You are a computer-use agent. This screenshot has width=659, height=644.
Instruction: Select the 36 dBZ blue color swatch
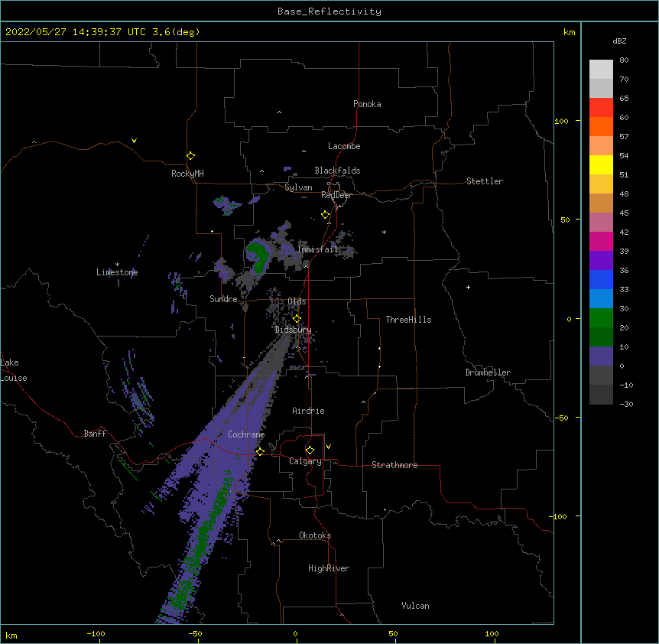601,279
